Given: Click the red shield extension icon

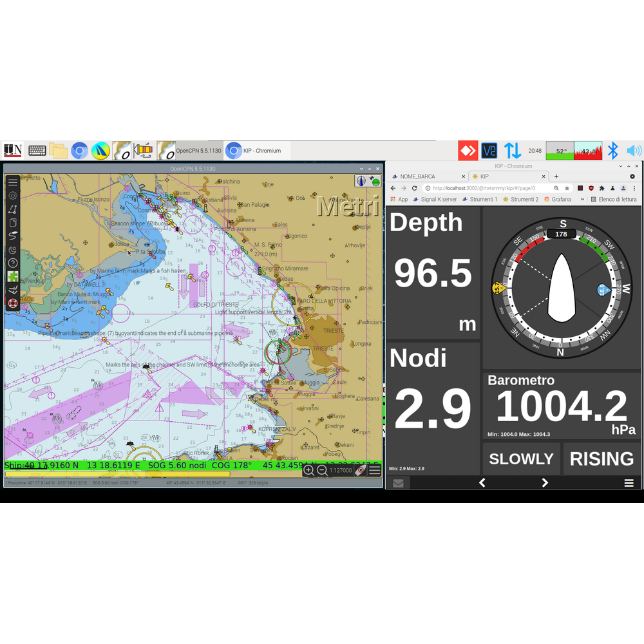Looking at the screenshot, I should [591, 188].
